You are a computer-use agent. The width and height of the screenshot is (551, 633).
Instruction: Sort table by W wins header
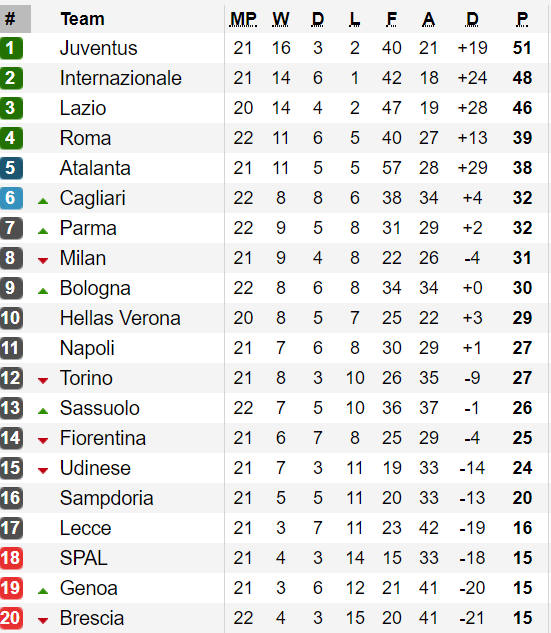pyautogui.click(x=281, y=19)
